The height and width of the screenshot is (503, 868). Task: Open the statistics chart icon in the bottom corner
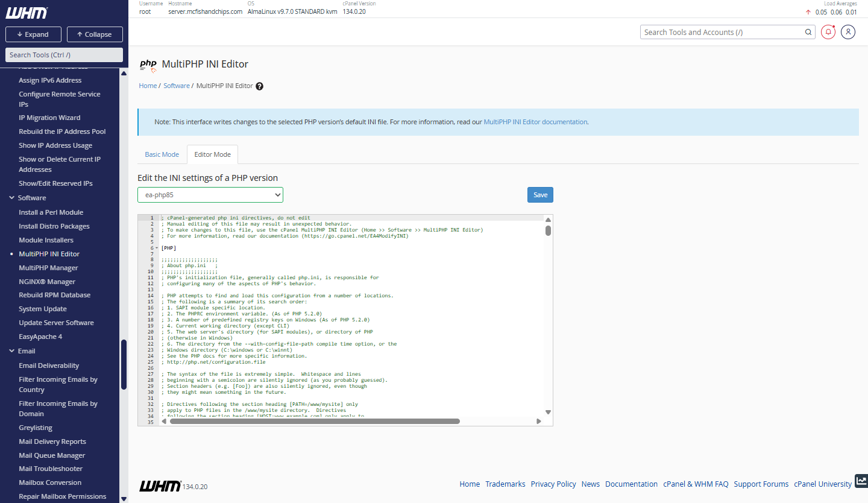point(861,481)
